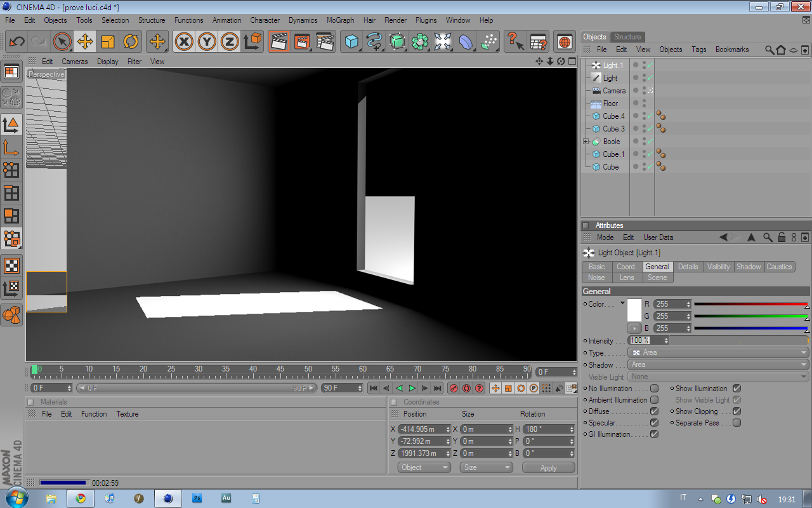The height and width of the screenshot is (508, 812).
Task: Select the Rotate tool icon
Action: coord(131,42)
